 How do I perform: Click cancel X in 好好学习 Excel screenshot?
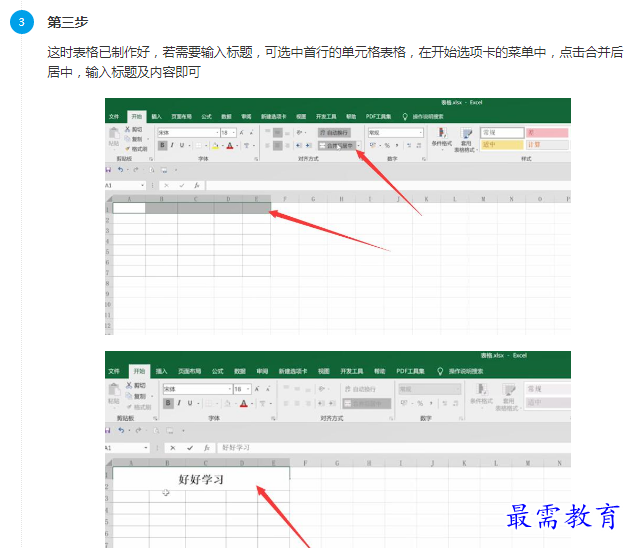pyautogui.click(x=173, y=448)
